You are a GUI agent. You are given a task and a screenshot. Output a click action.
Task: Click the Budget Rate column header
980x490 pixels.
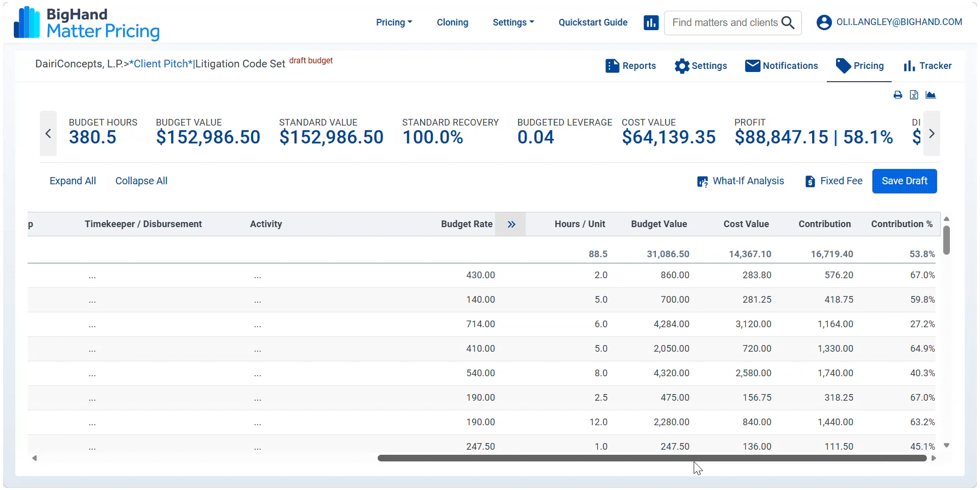click(467, 224)
